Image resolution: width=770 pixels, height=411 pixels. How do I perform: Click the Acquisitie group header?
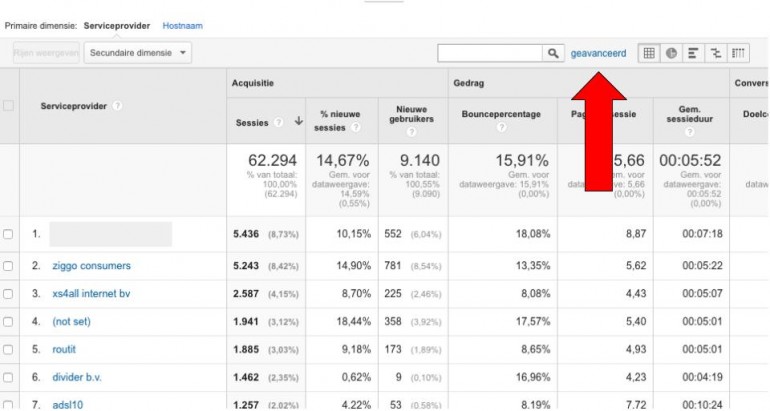252,83
